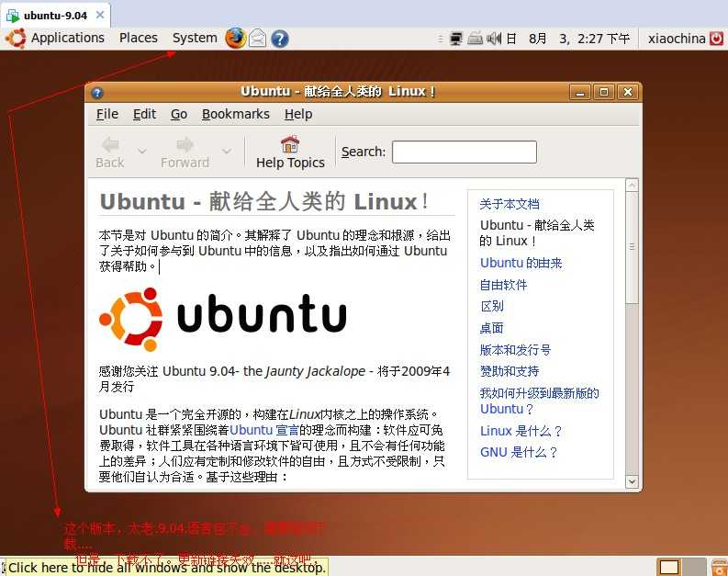Click the page heading Ubuntu - 献给全人类的 Linux！
The image size is (728, 576).
pos(264,201)
